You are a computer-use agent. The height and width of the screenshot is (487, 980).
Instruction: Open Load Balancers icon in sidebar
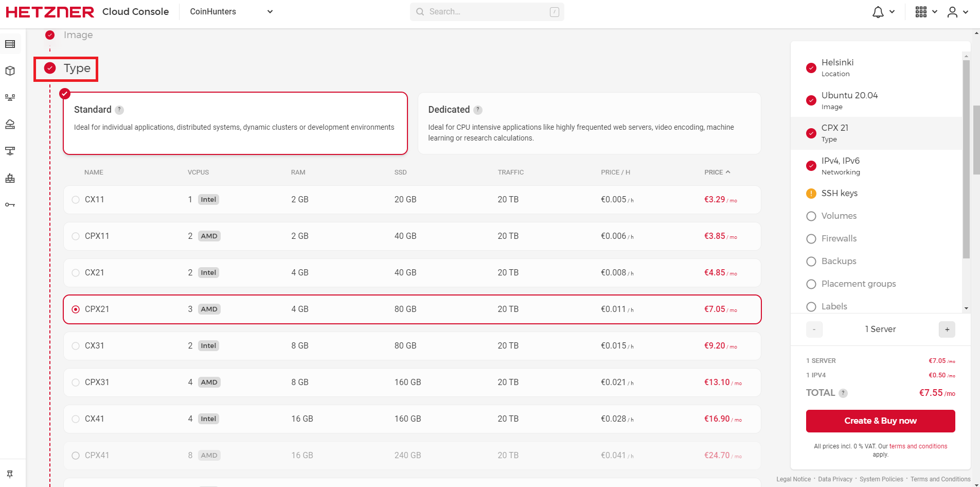(x=10, y=98)
